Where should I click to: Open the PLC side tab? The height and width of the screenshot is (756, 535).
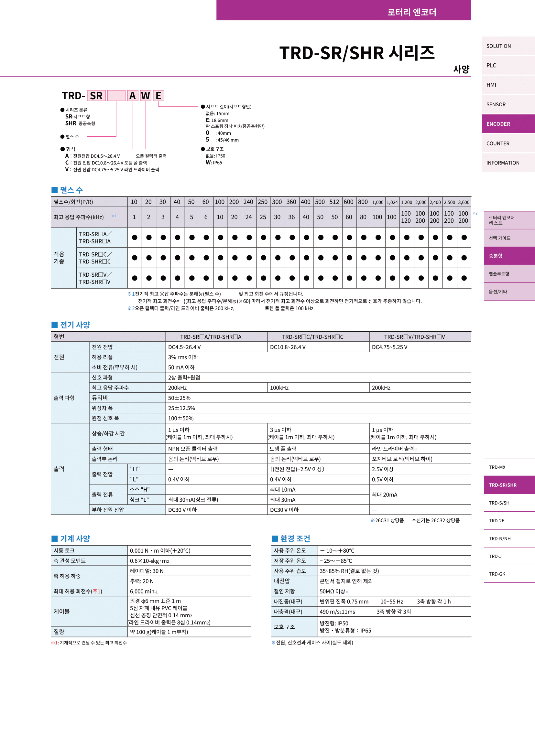508,65
